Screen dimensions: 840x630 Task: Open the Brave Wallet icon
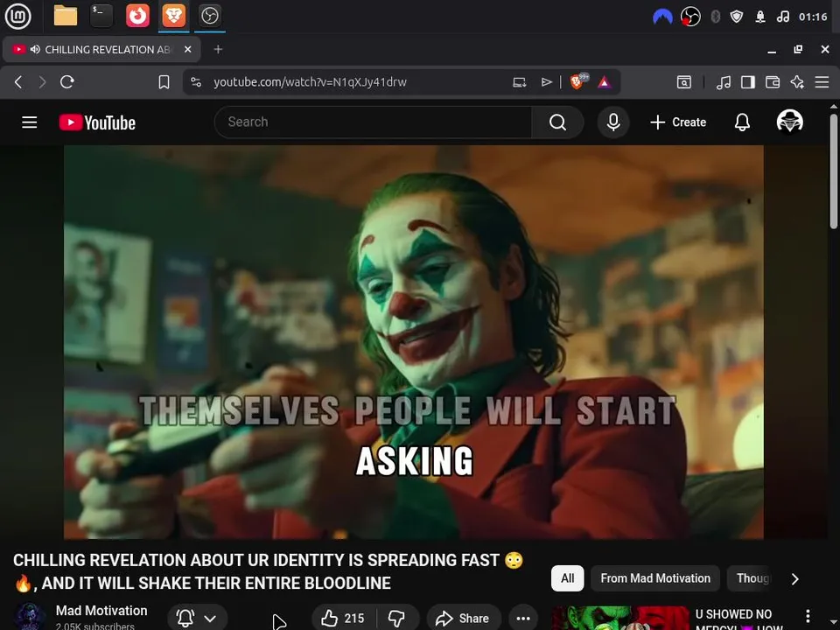773,82
